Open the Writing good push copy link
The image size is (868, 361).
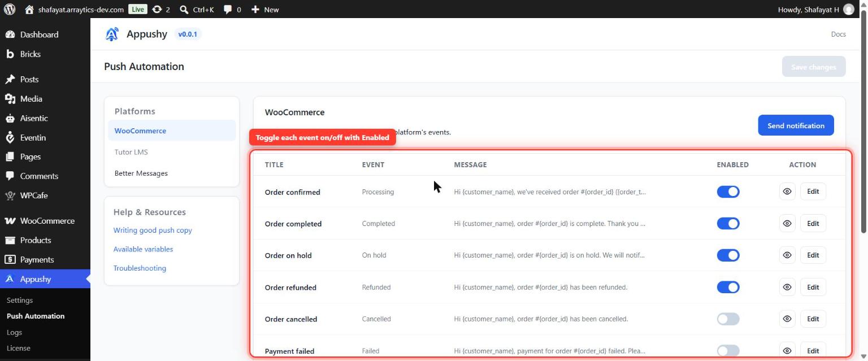153,230
